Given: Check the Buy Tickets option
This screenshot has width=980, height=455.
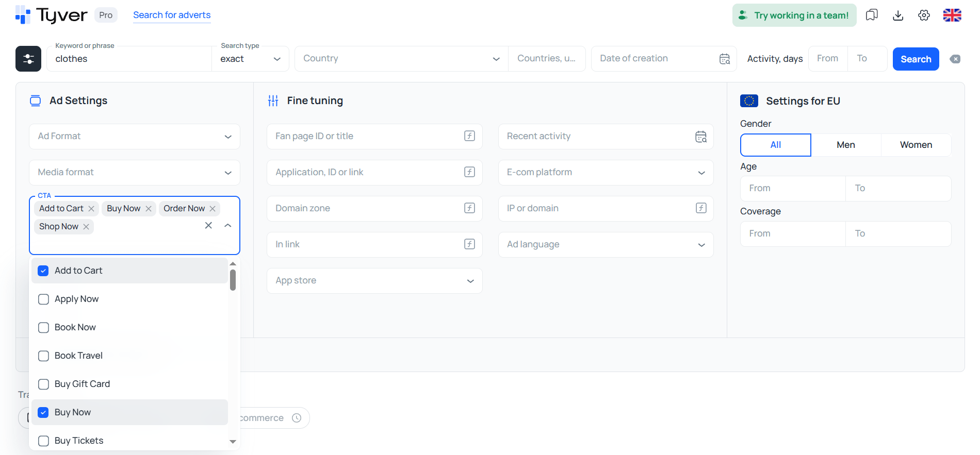Looking at the screenshot, I should pyautogui.click(x=43, y=441).
